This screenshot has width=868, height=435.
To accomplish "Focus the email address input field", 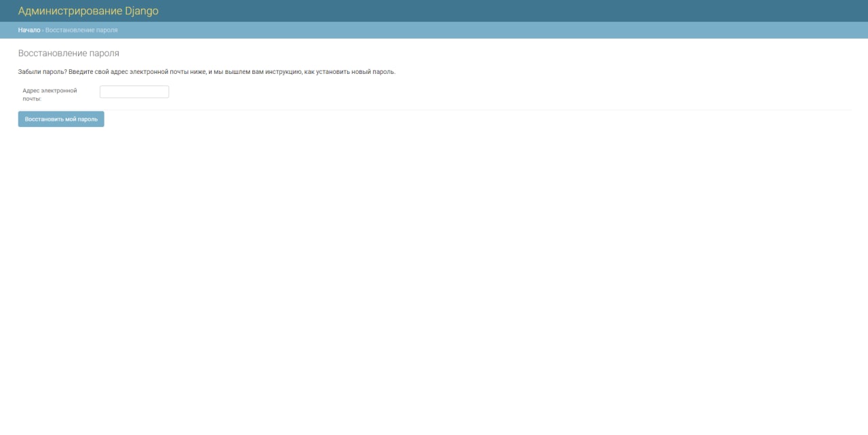I will pos(134,92).
